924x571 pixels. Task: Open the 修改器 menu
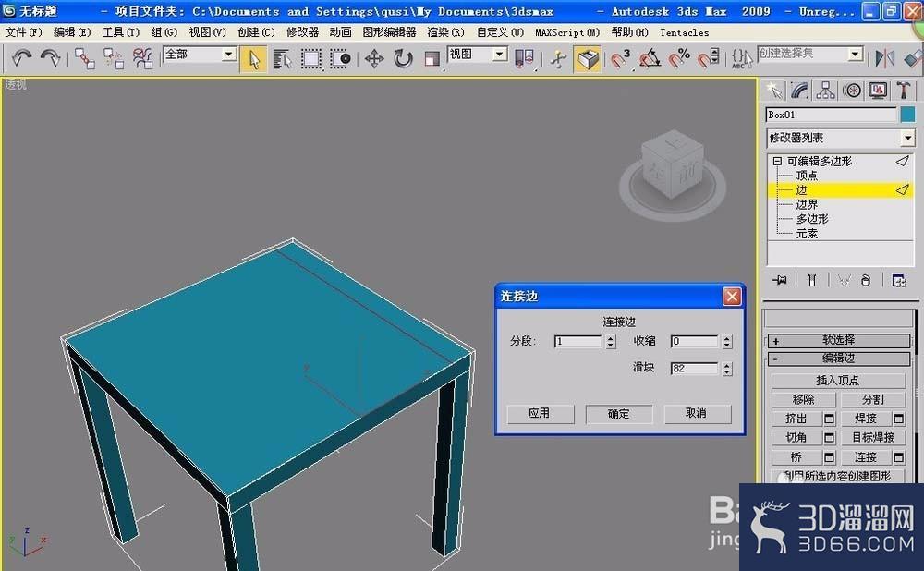point(302,32)
